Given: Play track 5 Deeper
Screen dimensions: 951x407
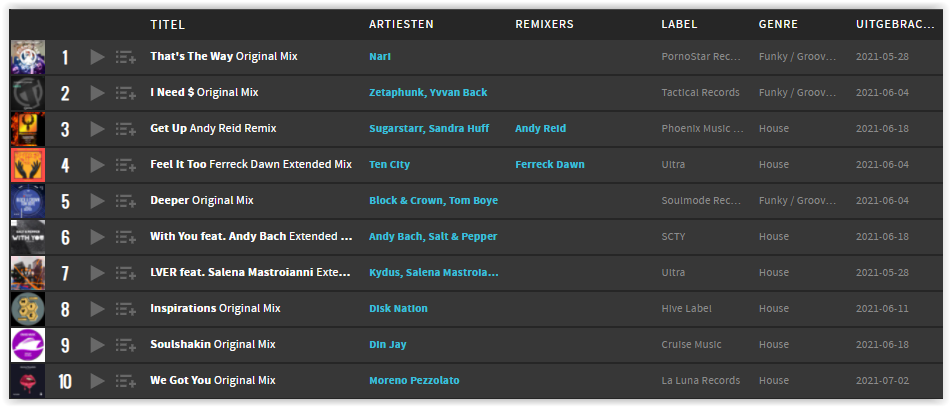Looking at the screenshot, I should coord(97,201).
